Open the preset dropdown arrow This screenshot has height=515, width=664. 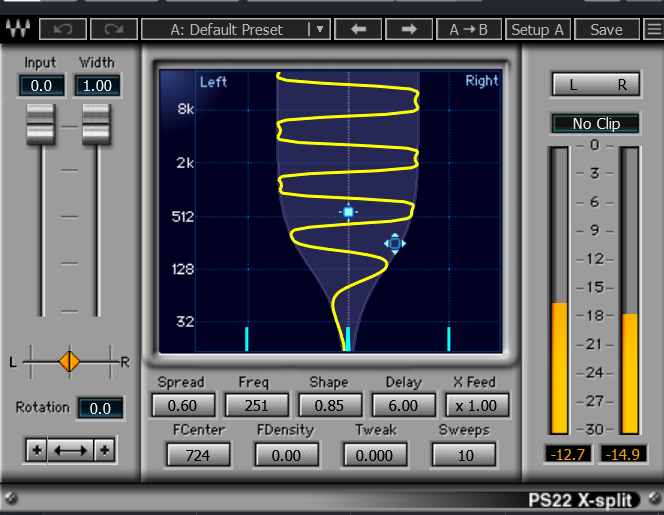(320, 29)
